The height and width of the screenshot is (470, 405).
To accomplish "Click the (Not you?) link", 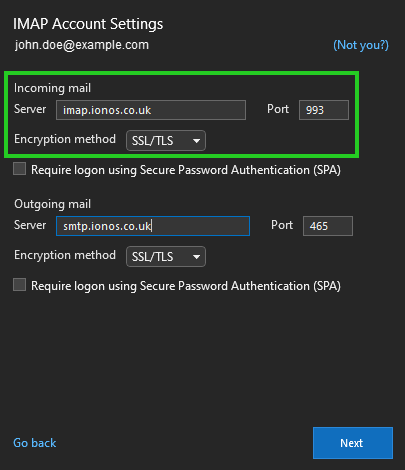I will tap(361, 45).
